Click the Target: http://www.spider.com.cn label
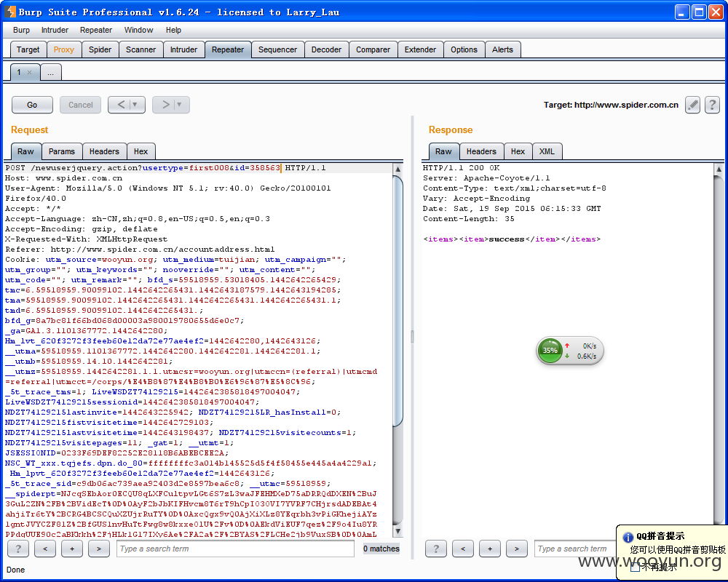 click(x=611, y=105)
